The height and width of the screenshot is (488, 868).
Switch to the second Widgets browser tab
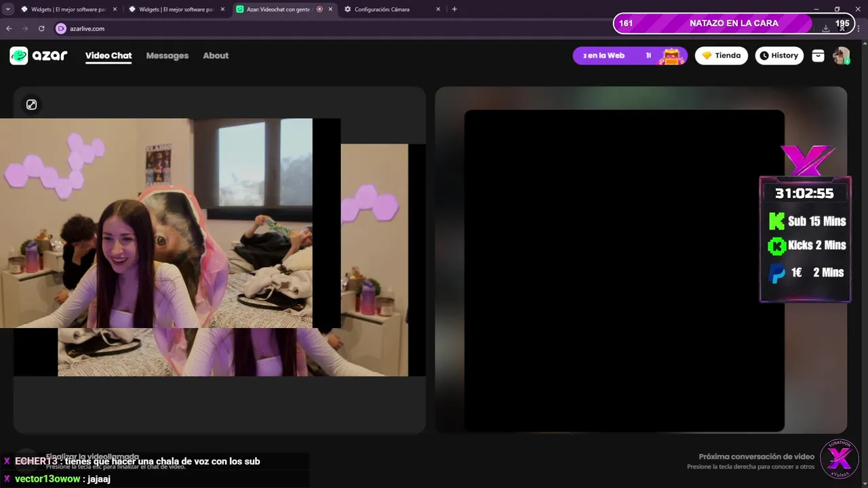(178, 9)
